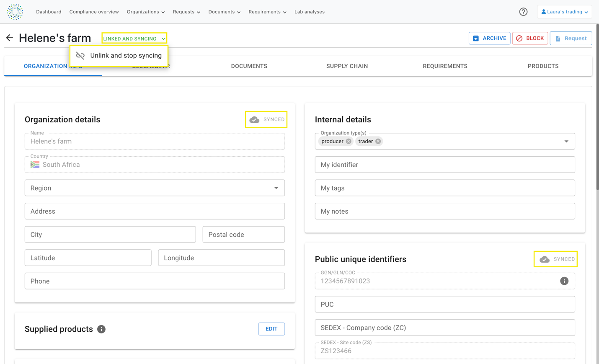Switch to the Organization info tab
The width and height of the screenshot is (599, 364).
pyautogui.click(x=53, y=66)
